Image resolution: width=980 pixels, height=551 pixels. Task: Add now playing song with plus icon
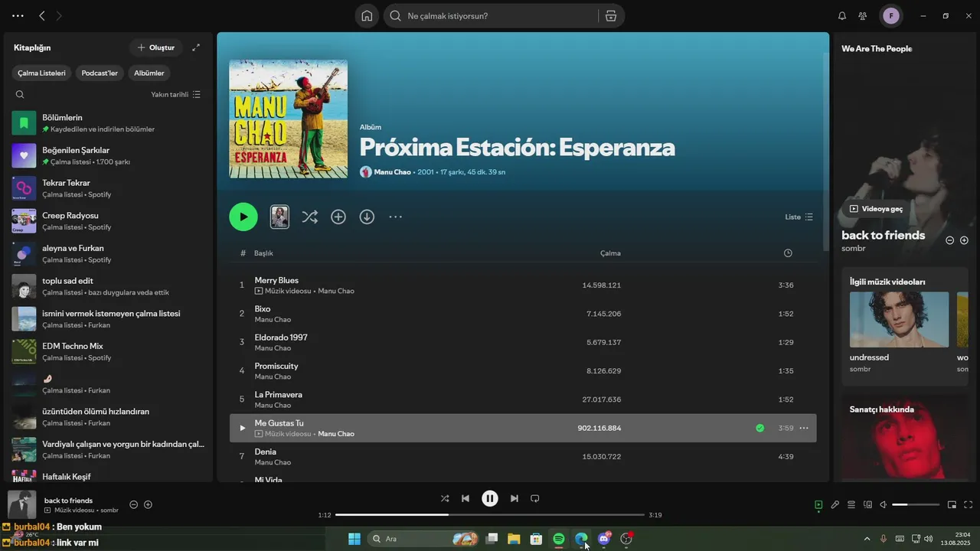[x=148, y=505]
